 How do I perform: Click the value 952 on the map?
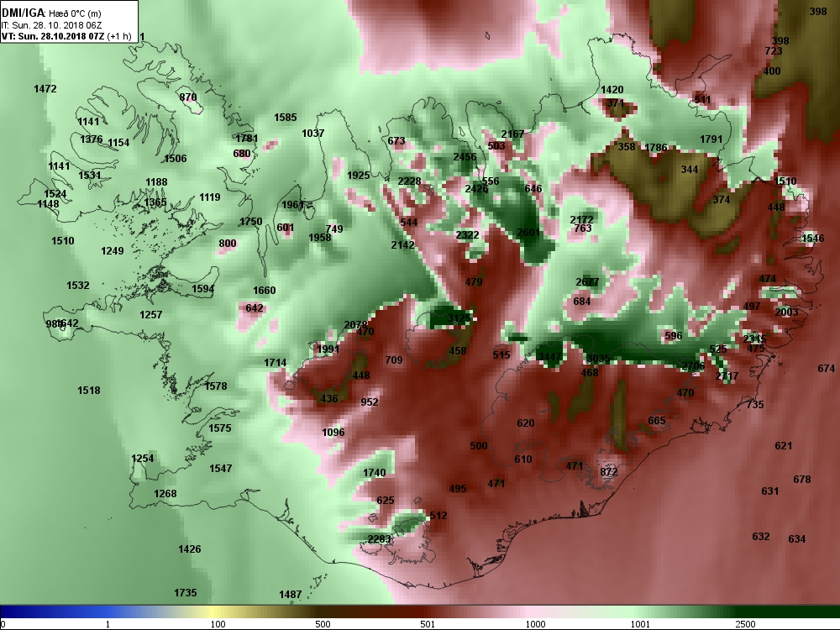tap(370, 402)
